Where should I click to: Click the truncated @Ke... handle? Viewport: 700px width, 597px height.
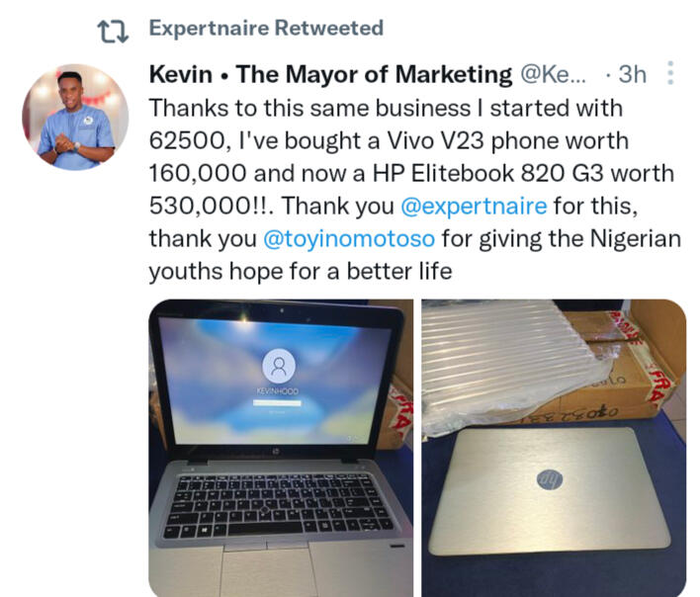(x=553, y=74)
